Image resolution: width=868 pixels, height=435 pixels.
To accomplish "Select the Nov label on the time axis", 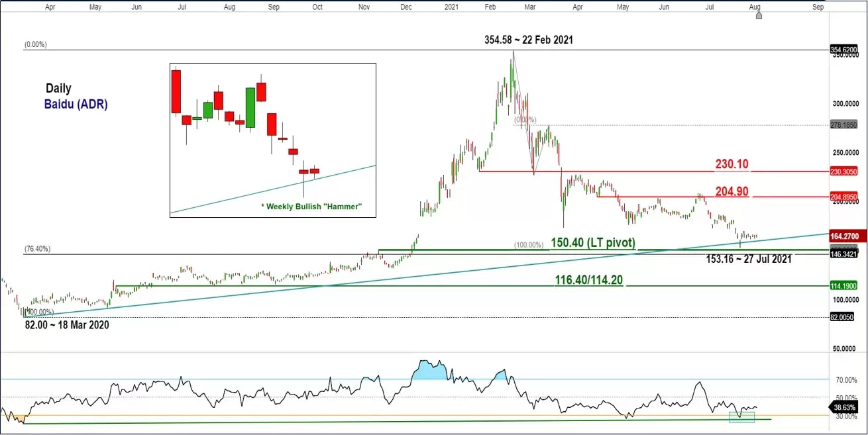I will pyautogui.click(x=364, y=7).
